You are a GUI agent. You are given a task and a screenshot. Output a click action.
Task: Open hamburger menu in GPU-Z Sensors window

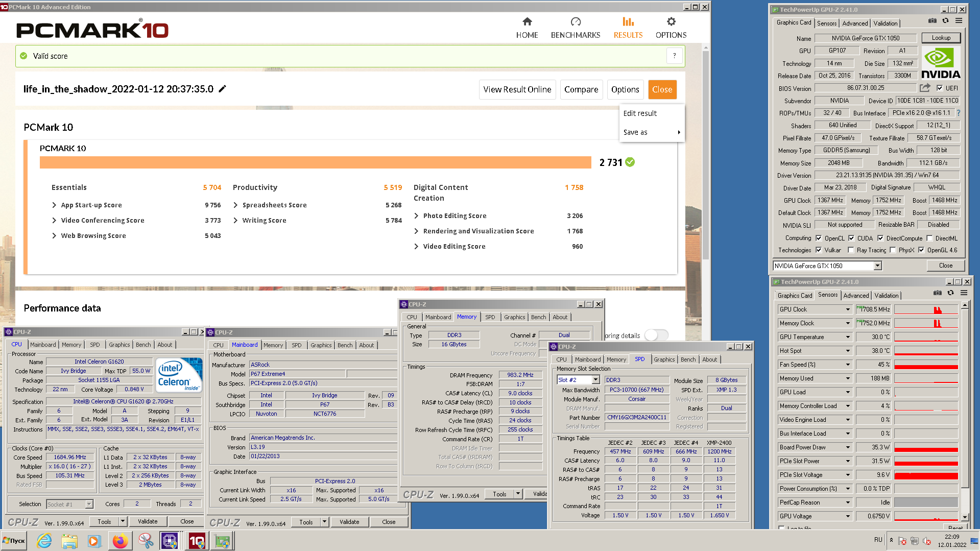[x=964, y=293]
